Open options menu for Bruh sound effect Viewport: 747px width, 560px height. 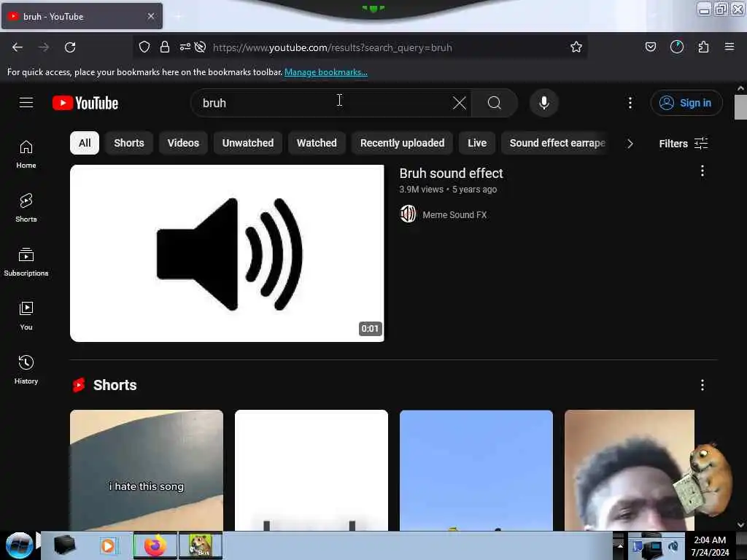[703, 171]
